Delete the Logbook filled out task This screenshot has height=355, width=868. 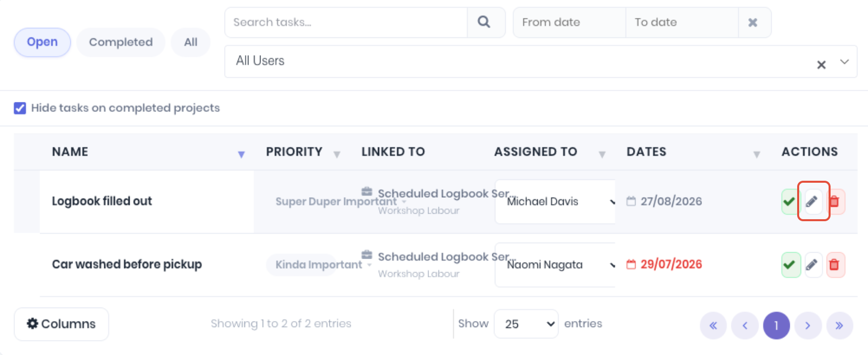[x=836, y=202]
